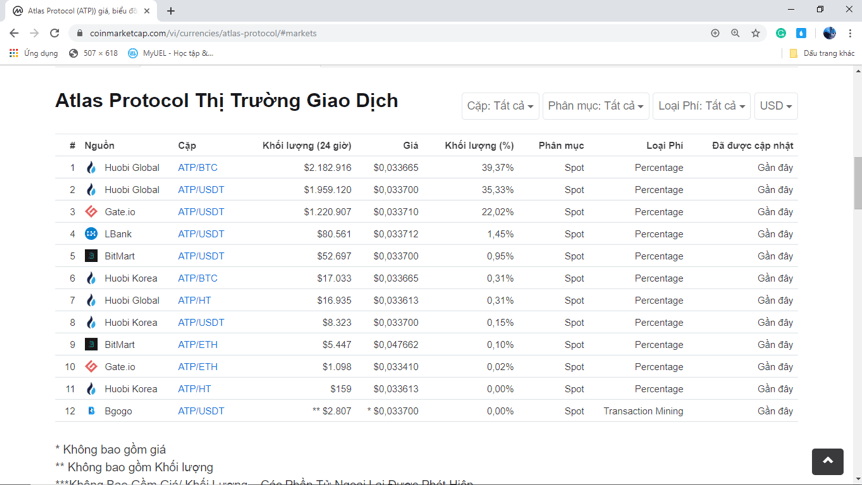Click BitMart logo in row 5

pos(91,256)
